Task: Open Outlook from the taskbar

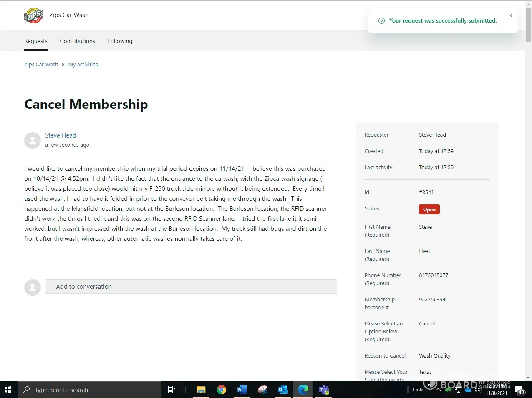Action: coord(283,390)
